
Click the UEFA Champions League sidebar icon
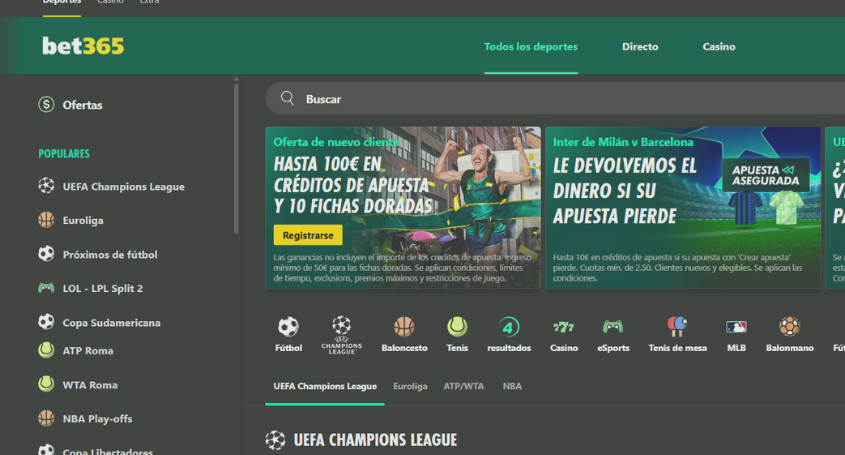coord(46,185)
